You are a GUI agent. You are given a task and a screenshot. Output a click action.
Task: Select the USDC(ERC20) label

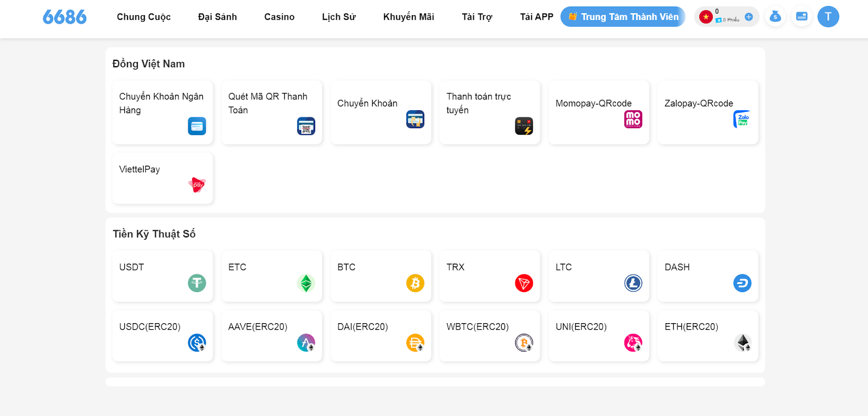[x=150, y=327]
